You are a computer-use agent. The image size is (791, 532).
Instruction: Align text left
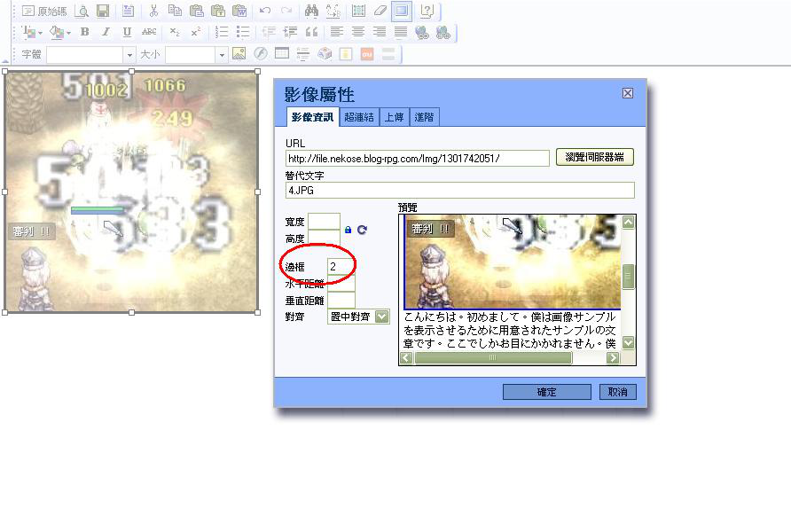tap(336, 32)
